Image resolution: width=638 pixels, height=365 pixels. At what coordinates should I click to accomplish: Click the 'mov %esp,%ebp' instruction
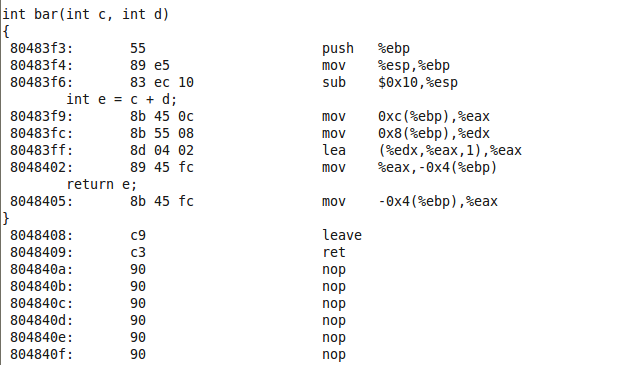pyautogui.click(x=386, y=66)
